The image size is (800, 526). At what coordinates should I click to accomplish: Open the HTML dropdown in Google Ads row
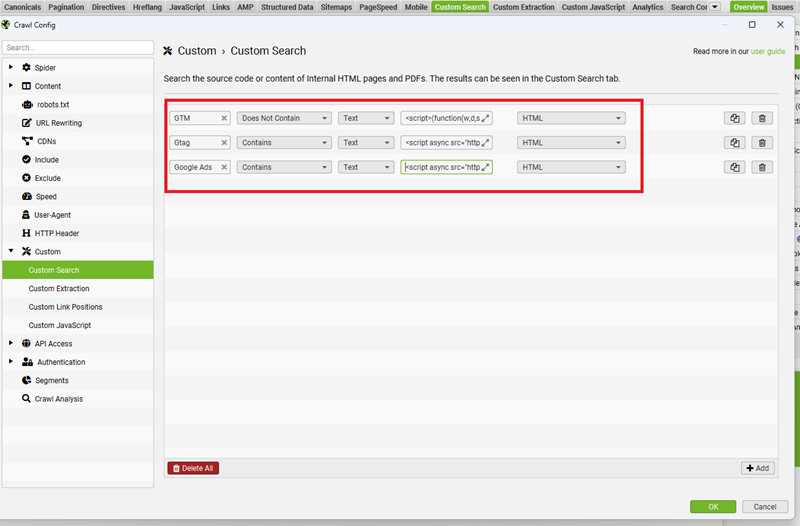point(571,167)
